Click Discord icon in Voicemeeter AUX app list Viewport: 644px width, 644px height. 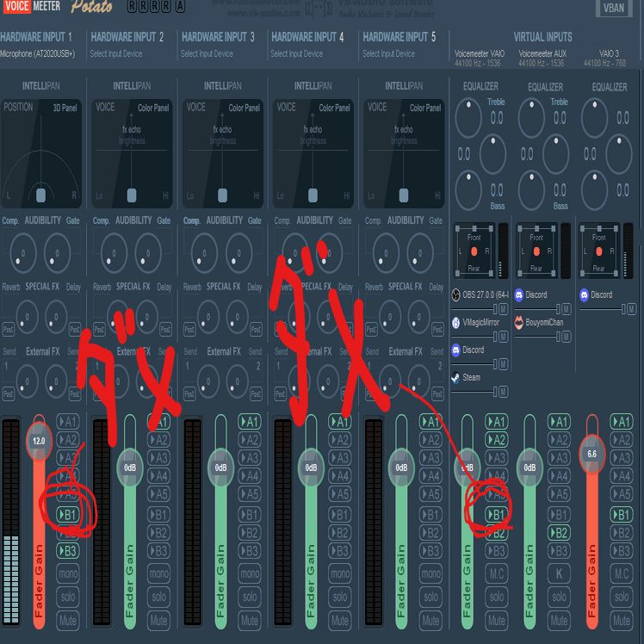pos(519,295)
